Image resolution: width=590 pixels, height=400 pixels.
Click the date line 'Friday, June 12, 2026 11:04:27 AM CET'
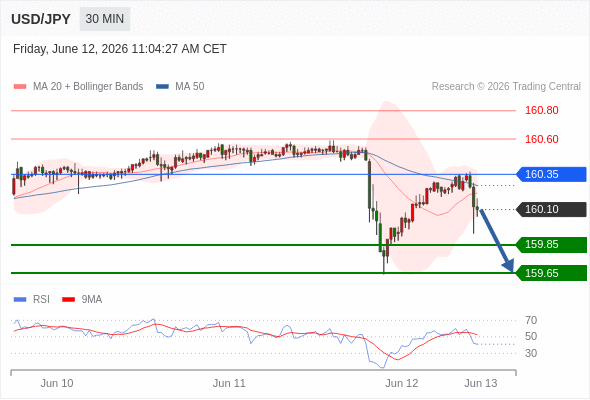120,49
